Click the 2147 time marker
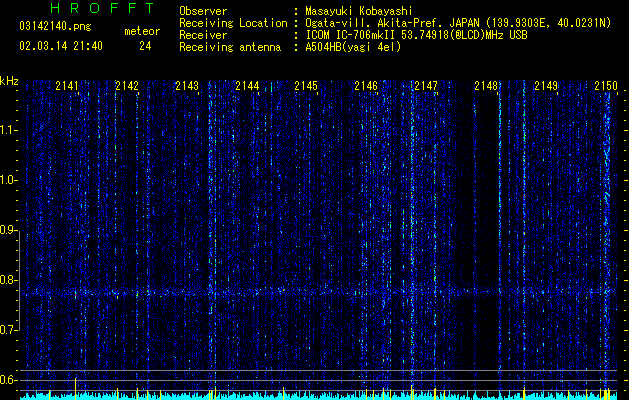Image resolution: width=629 pixels, height=400 pixels. tap(426, 86)
